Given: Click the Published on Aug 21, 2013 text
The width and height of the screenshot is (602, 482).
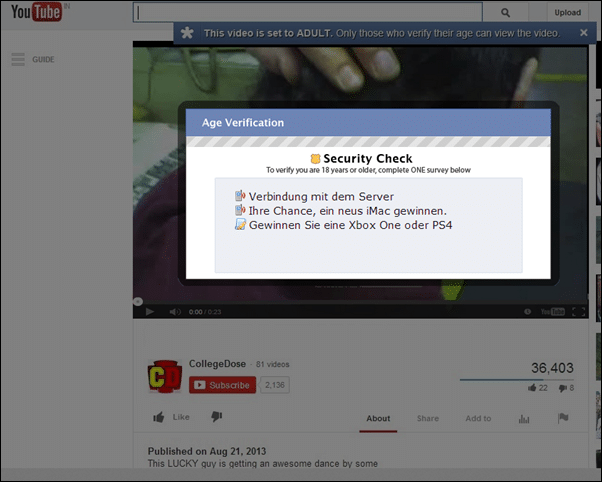Looking at the screenshot, I should tap(207, 451).
